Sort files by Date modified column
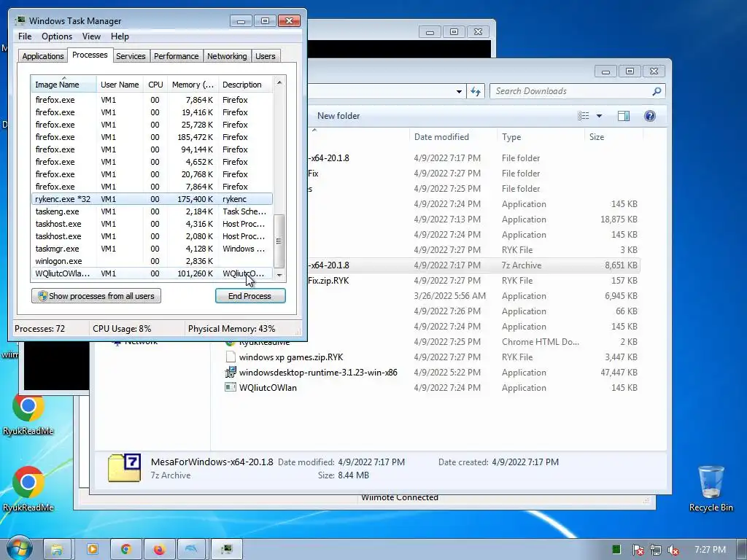Viewport: 747px width, 560px height. point(452,136)
